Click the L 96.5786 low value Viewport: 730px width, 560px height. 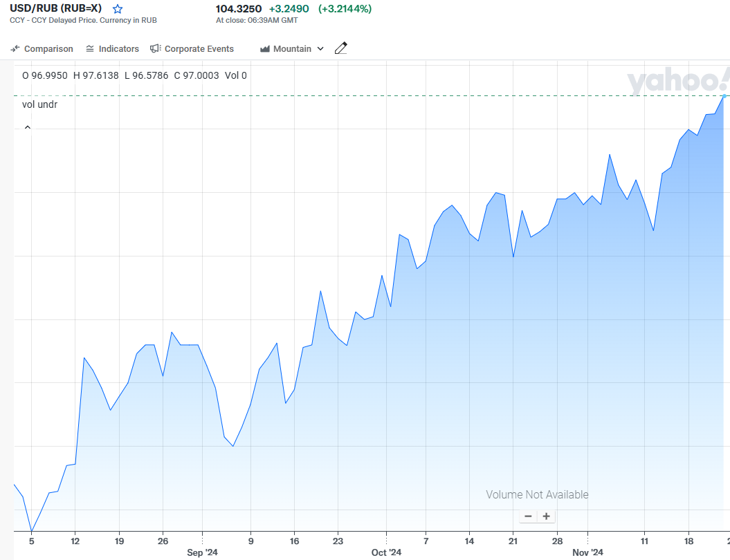coord(146,75)
